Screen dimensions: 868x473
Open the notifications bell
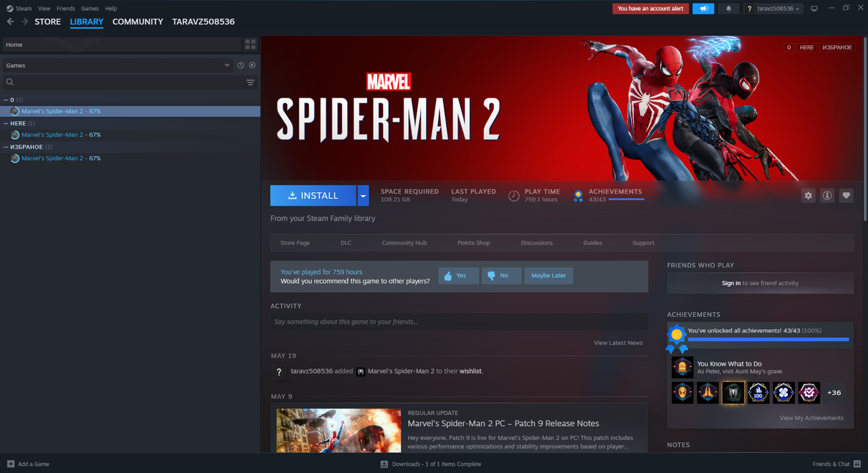pos(728,9)
